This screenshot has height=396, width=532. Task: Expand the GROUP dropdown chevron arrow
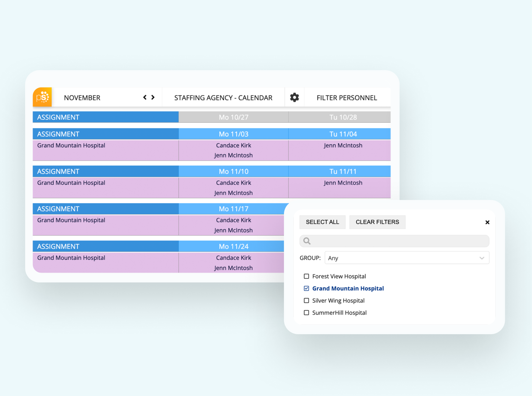point(482,258)
